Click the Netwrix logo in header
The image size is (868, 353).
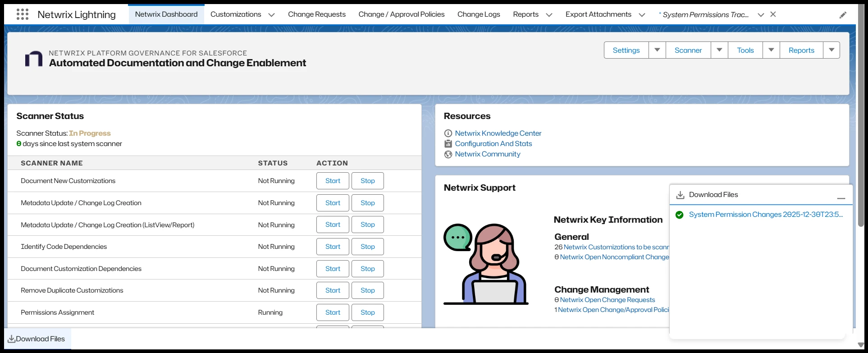(34, 59)
